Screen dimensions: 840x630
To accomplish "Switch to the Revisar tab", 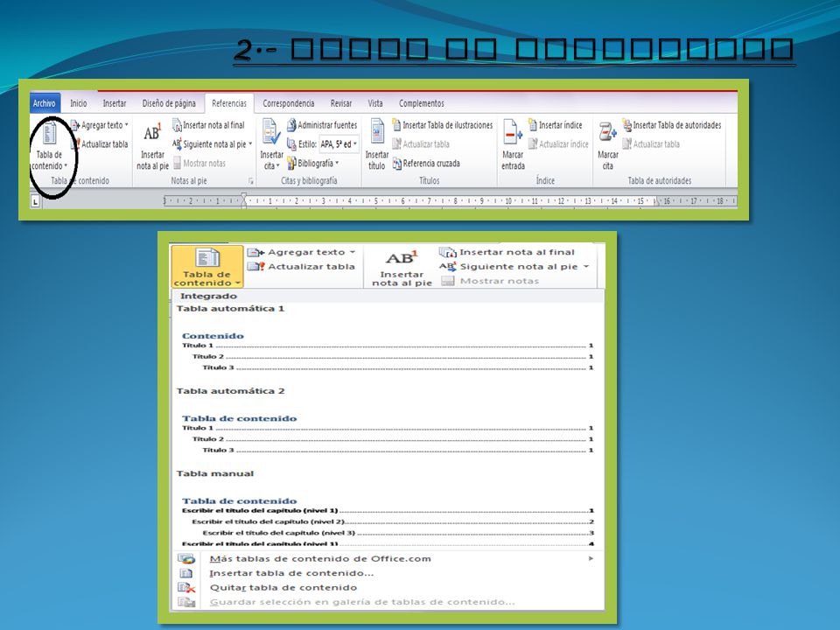I will tap(340, 103).
